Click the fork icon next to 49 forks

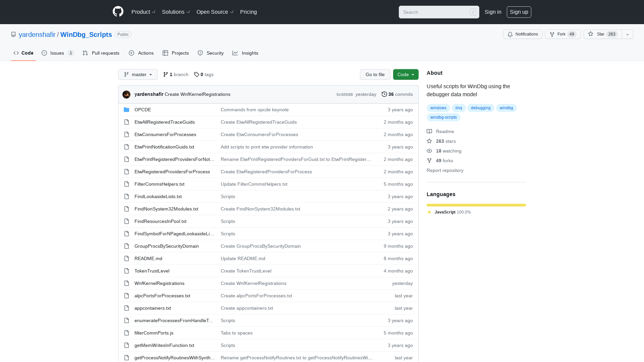(x=429, y=161)
